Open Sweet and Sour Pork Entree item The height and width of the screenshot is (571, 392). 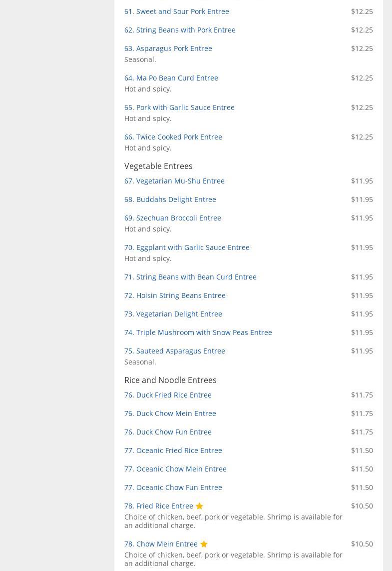(x=176, y=11)
